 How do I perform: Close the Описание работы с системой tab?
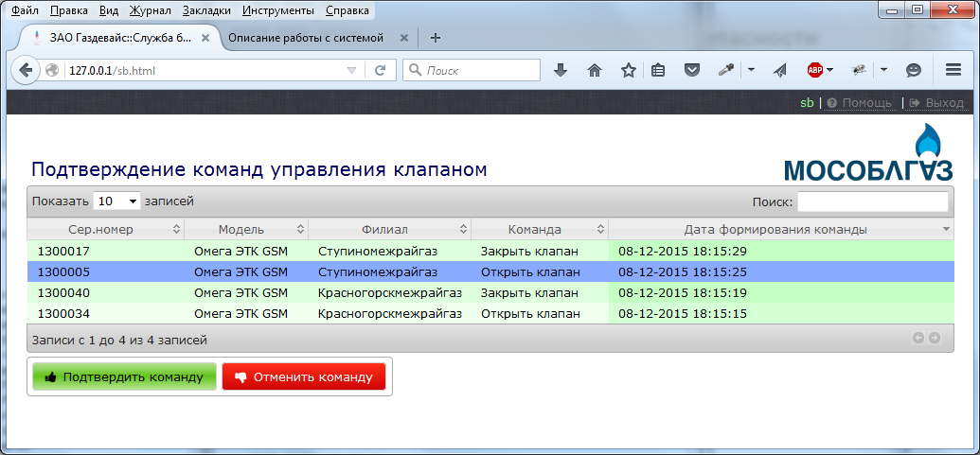(404, 38)
